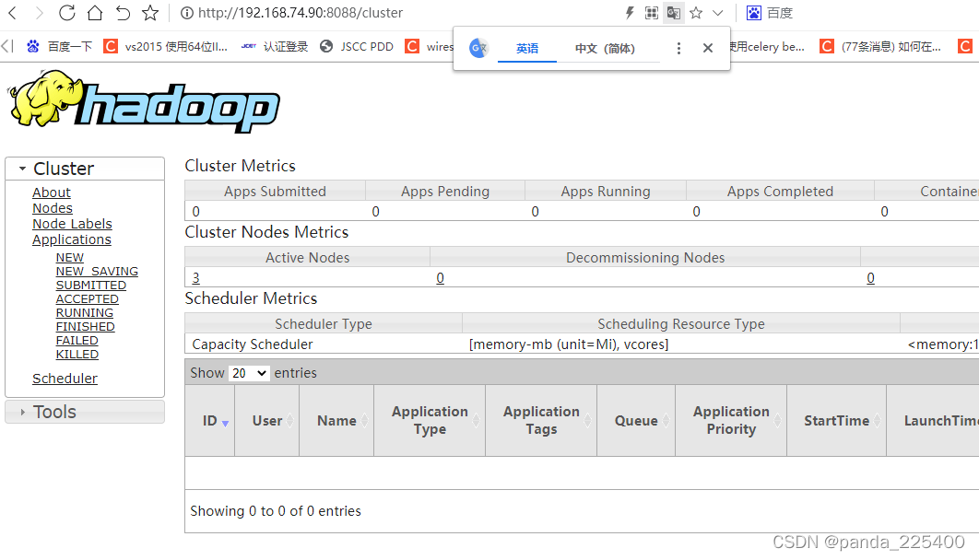979x560 pixels.
Task: Sort table by Name column
Action: [x=336, y=421]
